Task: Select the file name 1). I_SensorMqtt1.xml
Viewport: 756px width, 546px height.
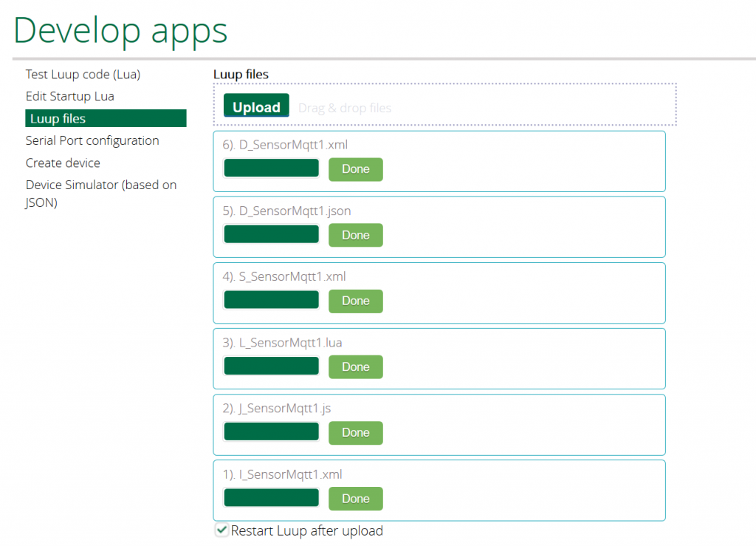Action: [282, 474]
